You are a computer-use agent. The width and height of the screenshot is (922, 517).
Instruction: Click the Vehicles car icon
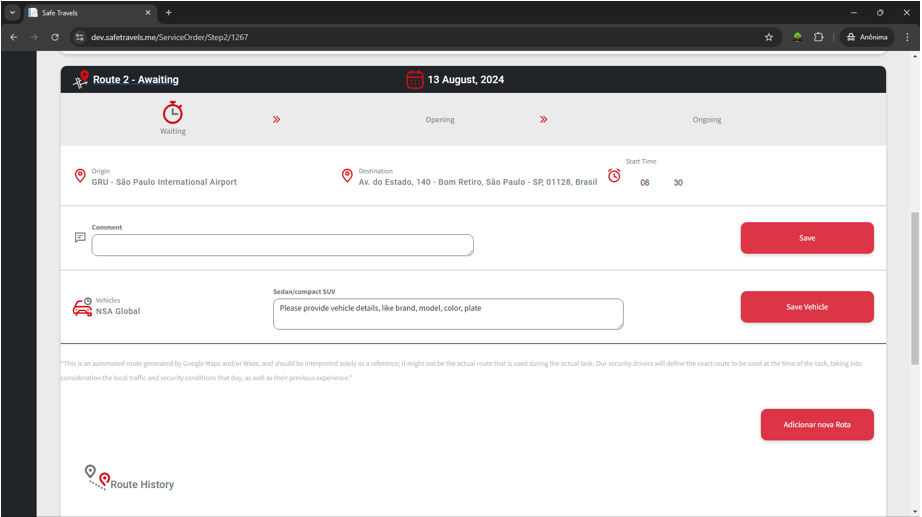coord(82,308)
